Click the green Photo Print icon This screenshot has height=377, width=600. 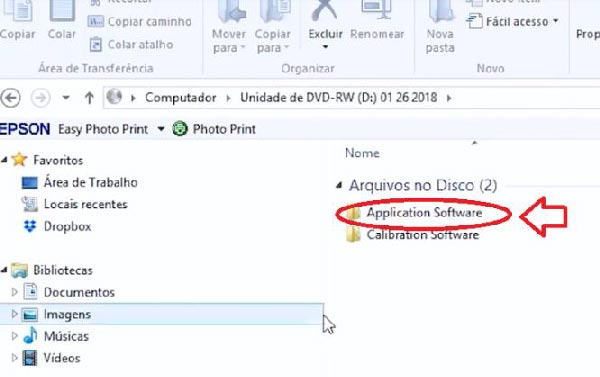pyautogui.click(x=179, y=129)
